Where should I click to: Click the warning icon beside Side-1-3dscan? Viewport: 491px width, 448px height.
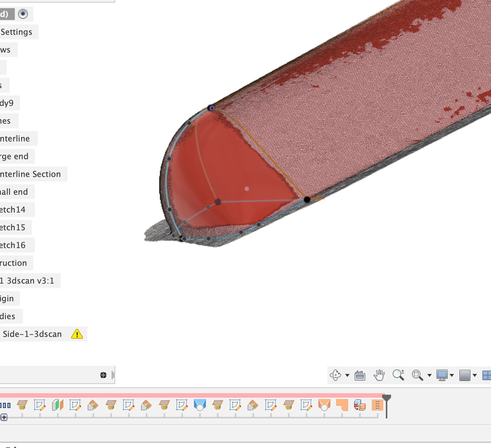[x=77, y=334]
